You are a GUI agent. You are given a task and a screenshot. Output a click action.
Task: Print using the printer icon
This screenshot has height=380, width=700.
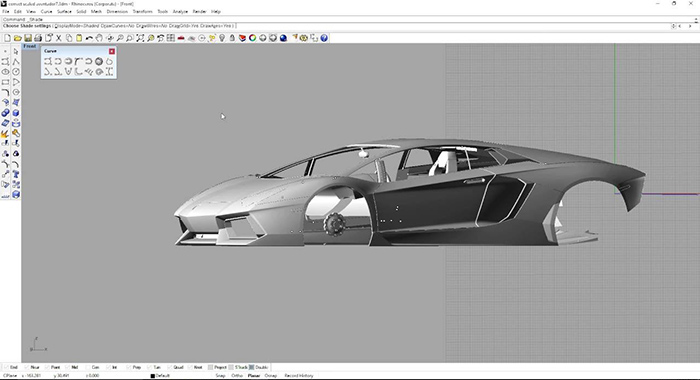[x=38, y=38]
